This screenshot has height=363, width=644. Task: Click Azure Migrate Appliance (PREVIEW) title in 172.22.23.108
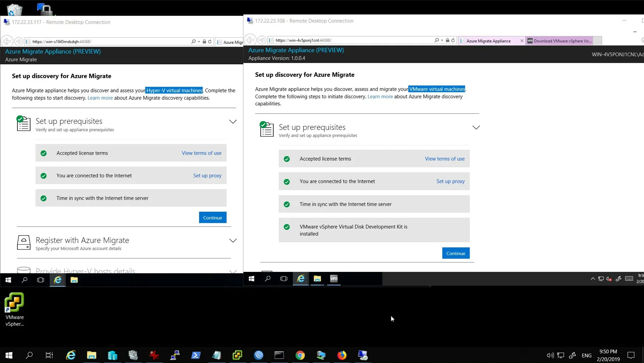(296, 50)
